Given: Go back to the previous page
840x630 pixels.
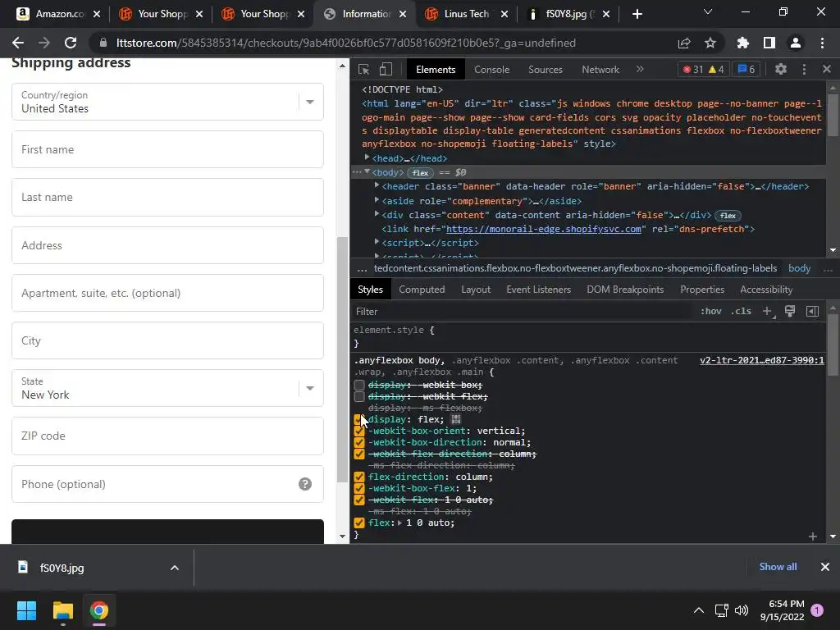Looking at the screenshot, I should tap(18, 43).
